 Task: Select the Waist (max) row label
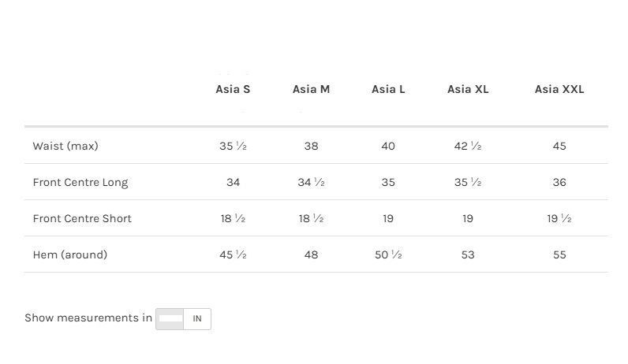point(65,147)
